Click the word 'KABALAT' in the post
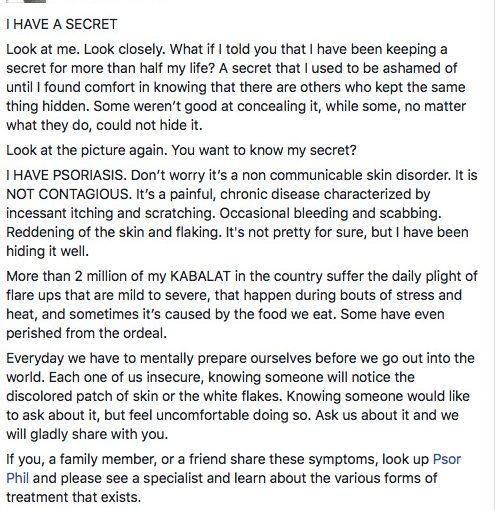The image size is (495, 510). 200,276
